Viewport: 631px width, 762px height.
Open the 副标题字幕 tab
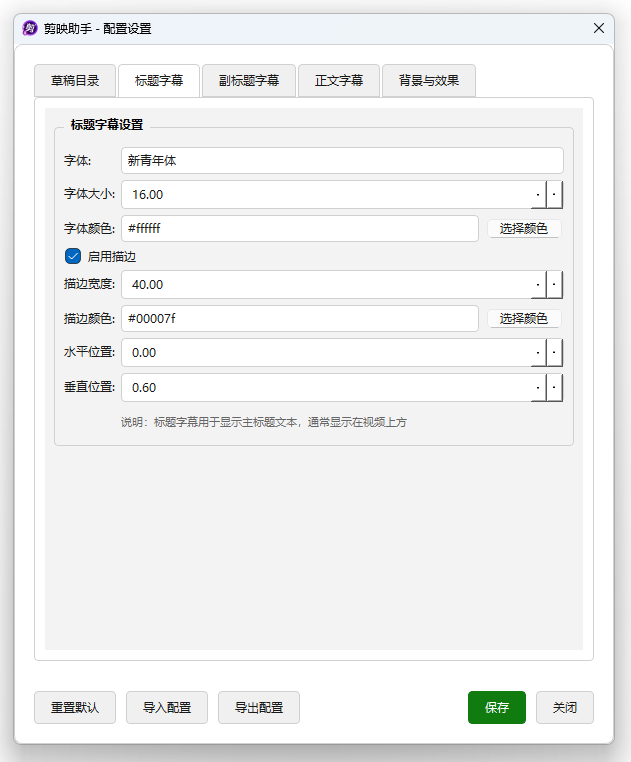pyautogui.click(x=249, y=81)
